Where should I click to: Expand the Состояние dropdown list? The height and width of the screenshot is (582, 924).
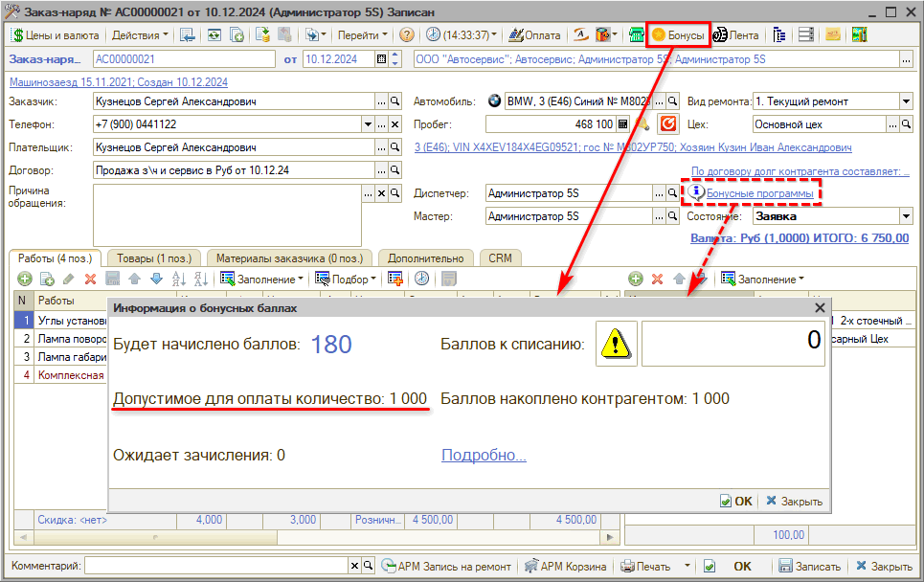(906, 216)
